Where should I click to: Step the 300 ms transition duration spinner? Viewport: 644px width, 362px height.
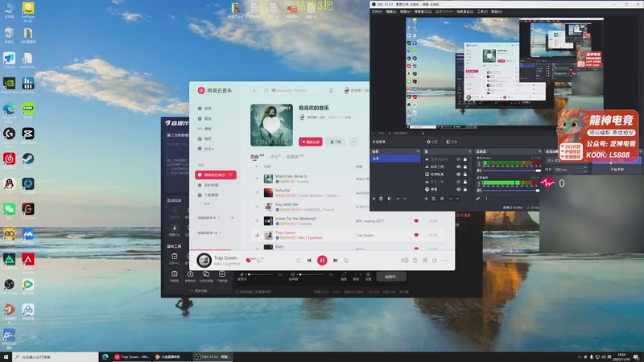pyautogui.click(x=585, y=169)
